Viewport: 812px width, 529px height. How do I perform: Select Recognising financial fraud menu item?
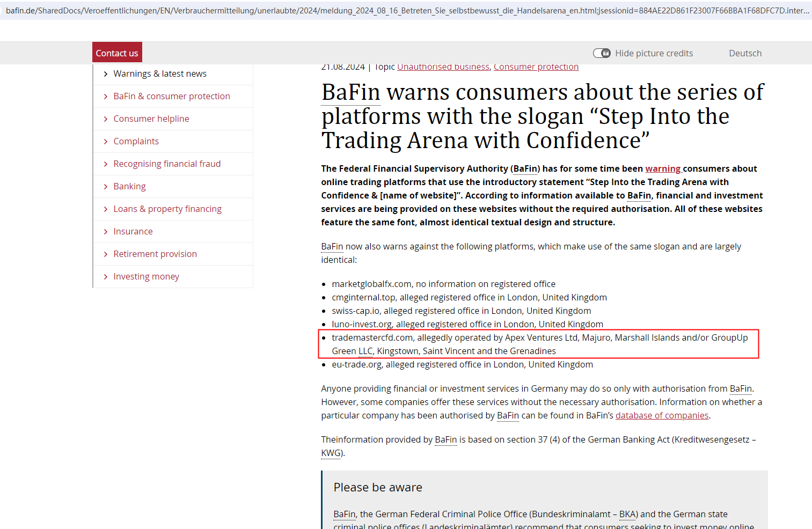tap(167, 164)
